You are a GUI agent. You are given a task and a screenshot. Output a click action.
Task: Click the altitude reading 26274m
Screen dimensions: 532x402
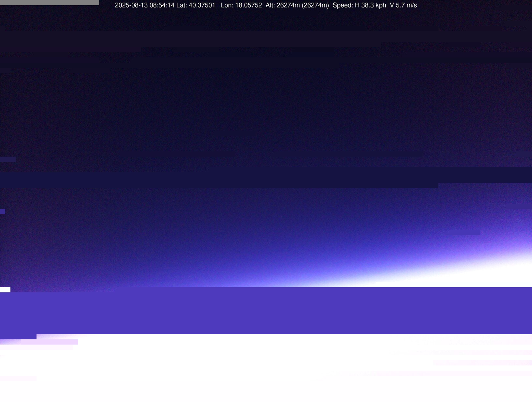[288, 5]
